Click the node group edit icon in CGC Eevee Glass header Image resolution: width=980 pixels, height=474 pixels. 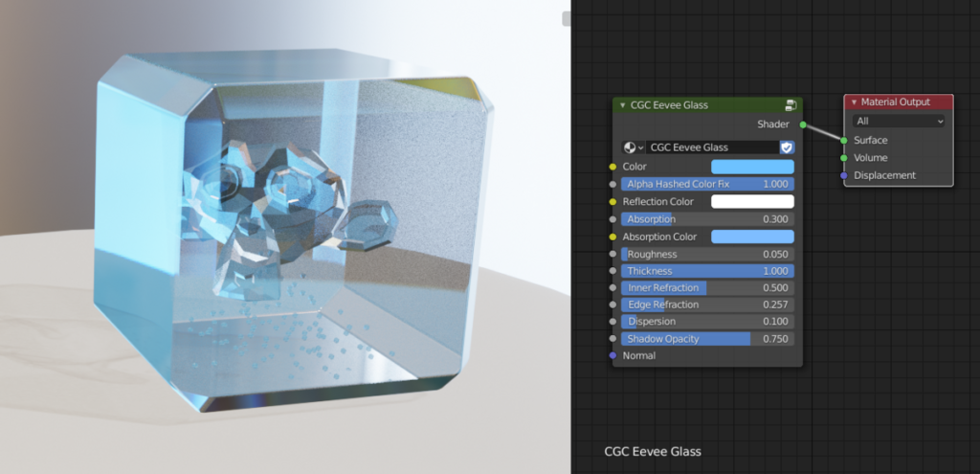pos(791,105)
